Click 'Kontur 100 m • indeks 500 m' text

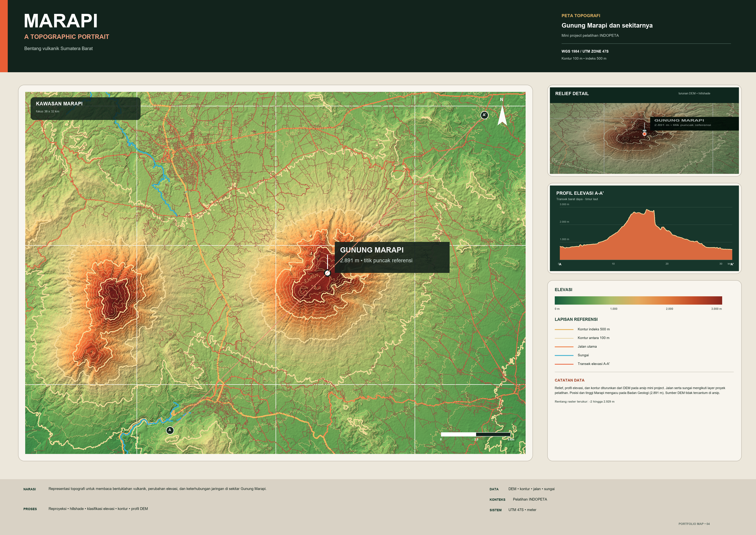tap(584, 59)
